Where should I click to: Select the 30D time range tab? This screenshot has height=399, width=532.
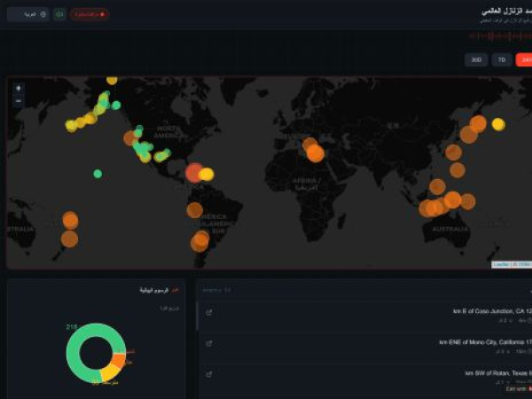476,60
